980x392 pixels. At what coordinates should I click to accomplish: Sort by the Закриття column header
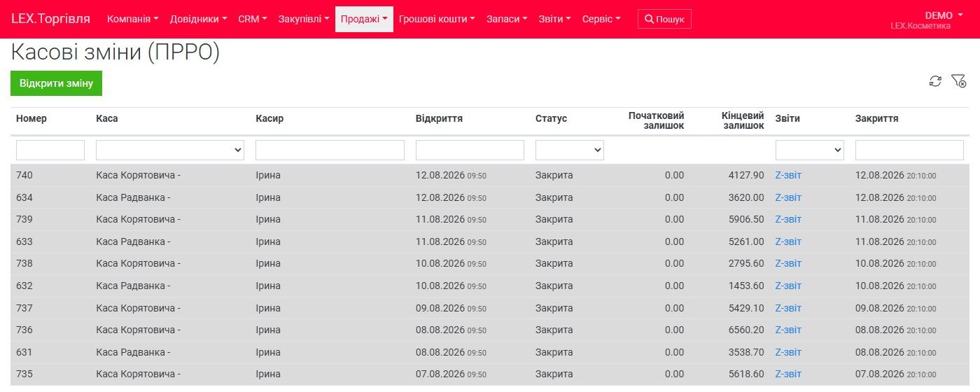(877, 118)
